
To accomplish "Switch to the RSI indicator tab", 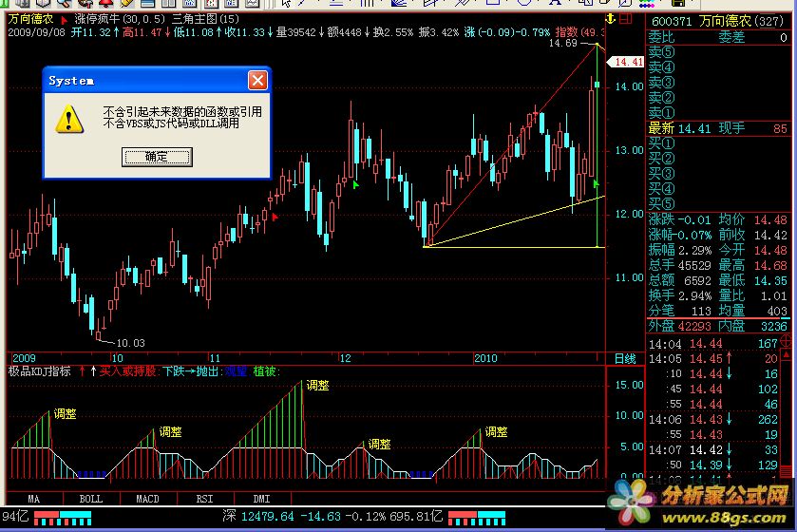I will (204, 498).
